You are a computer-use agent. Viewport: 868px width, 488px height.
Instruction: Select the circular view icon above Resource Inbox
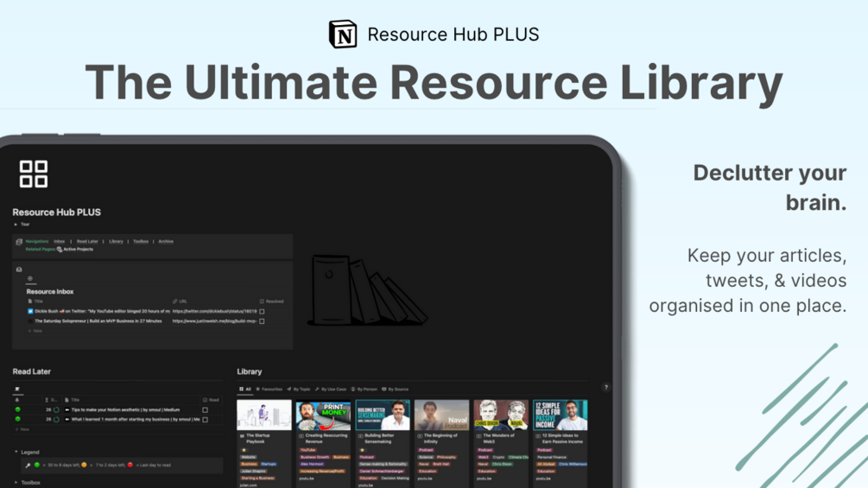point(30,278)
